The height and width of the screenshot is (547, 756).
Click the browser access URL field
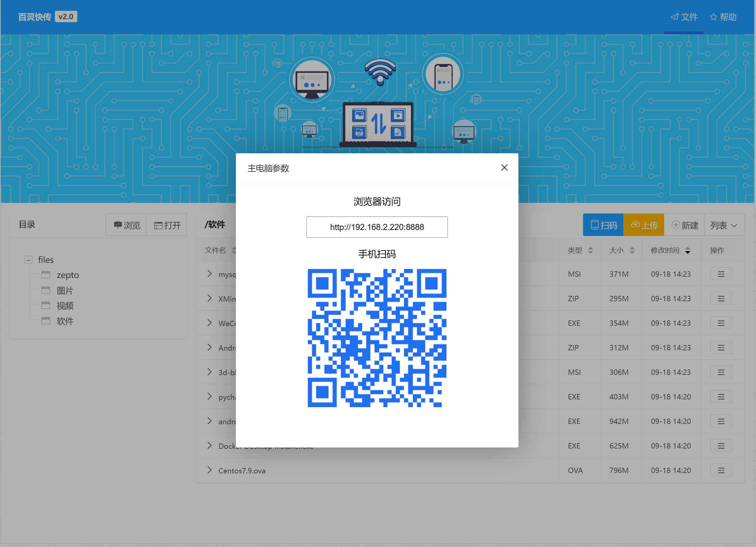click(377, 227)
